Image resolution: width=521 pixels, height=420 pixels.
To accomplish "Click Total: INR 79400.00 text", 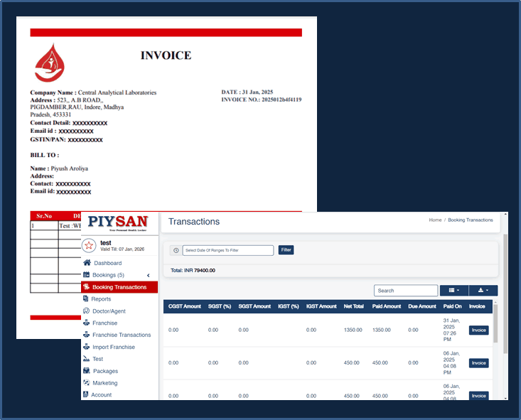I will coord(193,271).
